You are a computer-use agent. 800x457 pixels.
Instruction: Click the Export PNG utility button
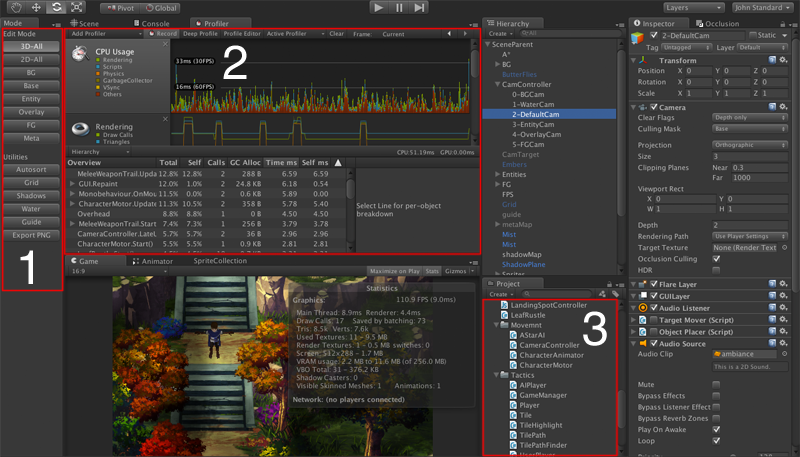[x=31, y=235]
